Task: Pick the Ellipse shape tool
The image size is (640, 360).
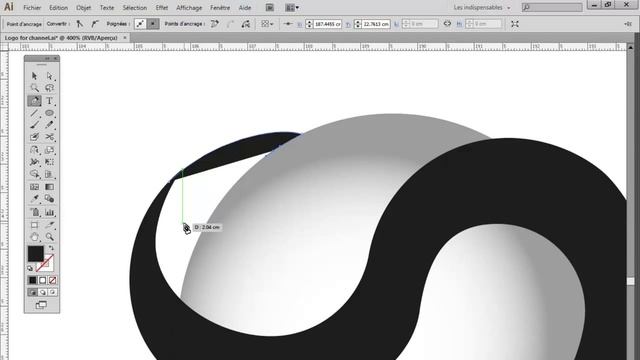Action: [x=49, y=113]
